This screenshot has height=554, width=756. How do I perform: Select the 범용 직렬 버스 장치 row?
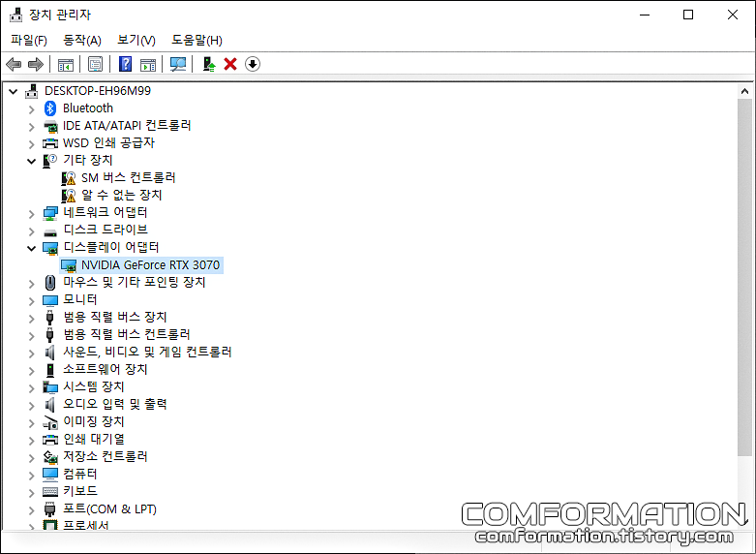(115, 317)
